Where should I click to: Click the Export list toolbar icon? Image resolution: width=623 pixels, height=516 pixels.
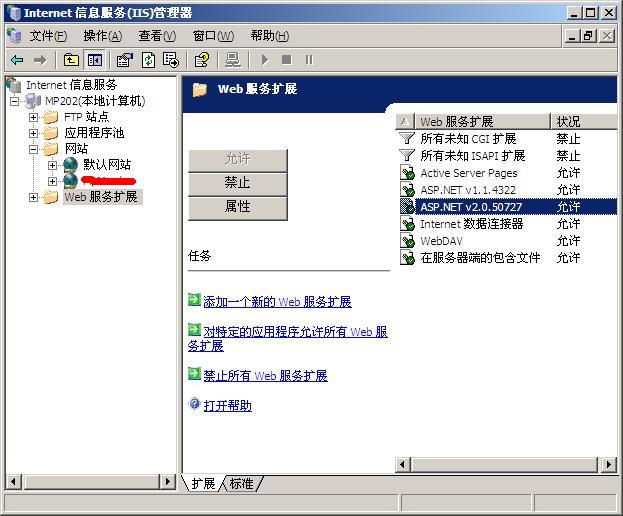coord(171,60)
